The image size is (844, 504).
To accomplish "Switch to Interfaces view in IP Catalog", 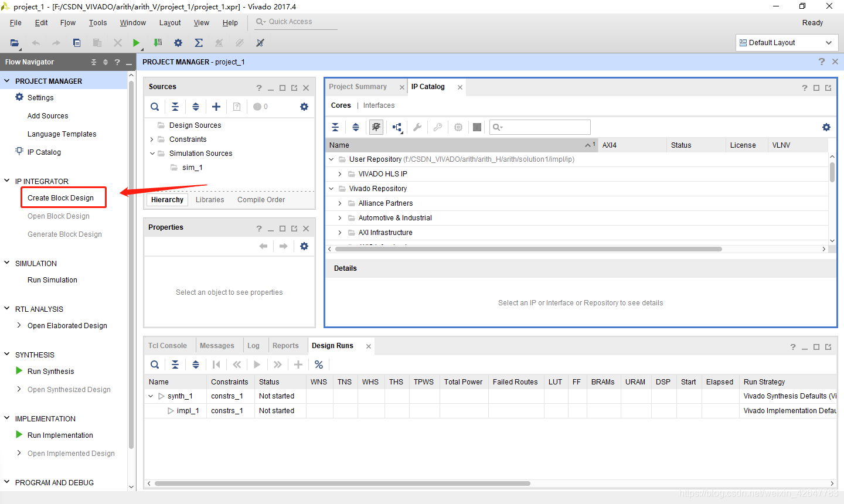I will [379, 105].
